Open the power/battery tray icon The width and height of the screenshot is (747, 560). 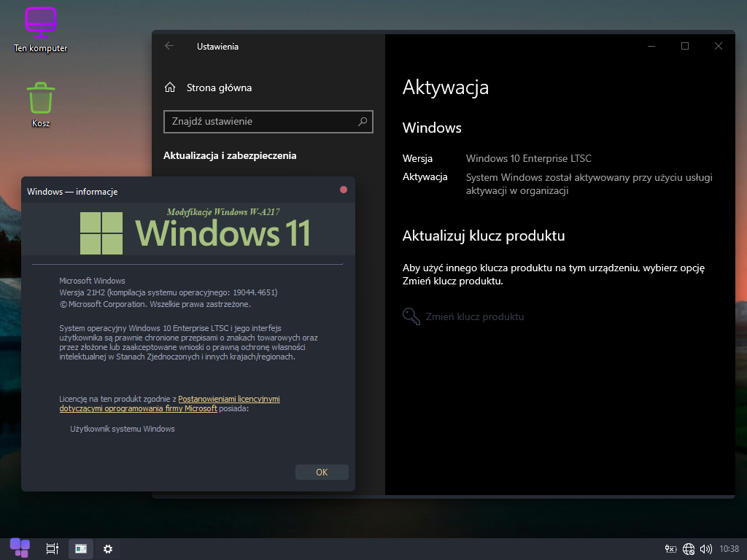pyautogui.click(x=671, y=548)
